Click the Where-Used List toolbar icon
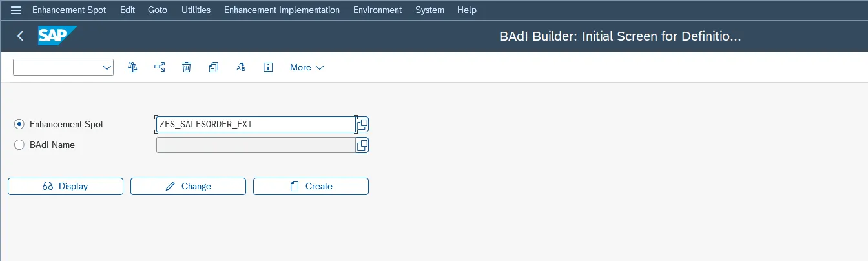Image resolution: width=868 pixels, height=261 pixels. (160, 67)
